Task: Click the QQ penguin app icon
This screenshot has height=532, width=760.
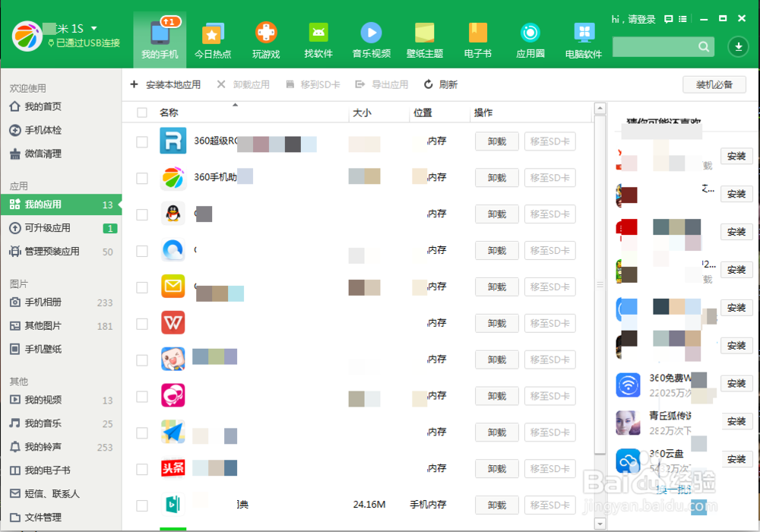Action: point(173,214)
